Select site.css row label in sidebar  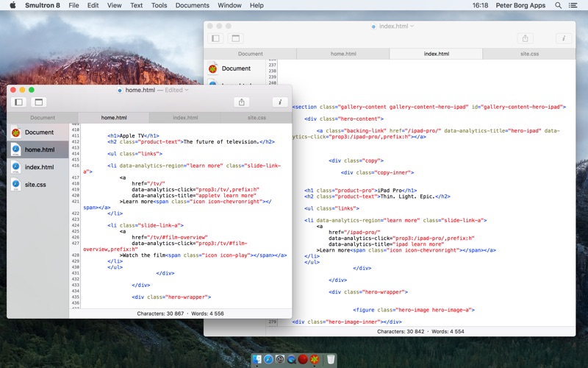[35, 185]
